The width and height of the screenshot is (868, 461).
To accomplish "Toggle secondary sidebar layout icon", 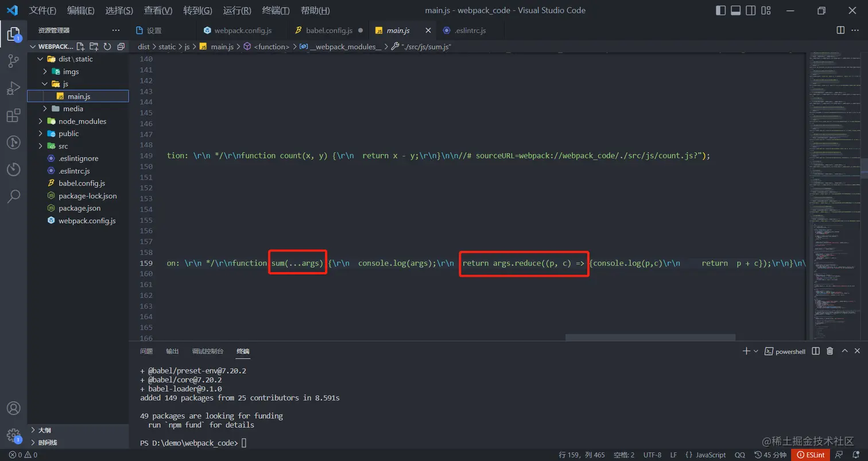I will [751, 10].
